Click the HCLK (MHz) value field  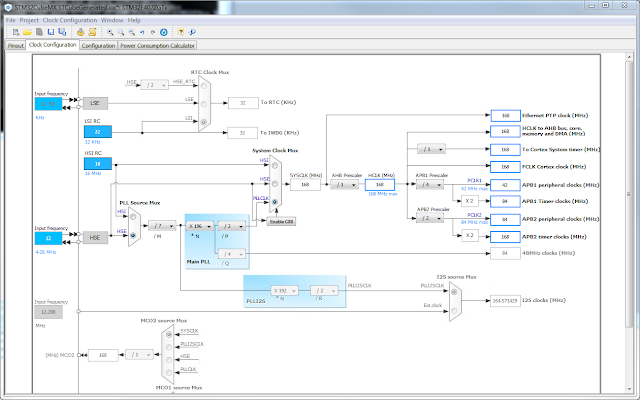pyautogui.click(x=380, y=184)
